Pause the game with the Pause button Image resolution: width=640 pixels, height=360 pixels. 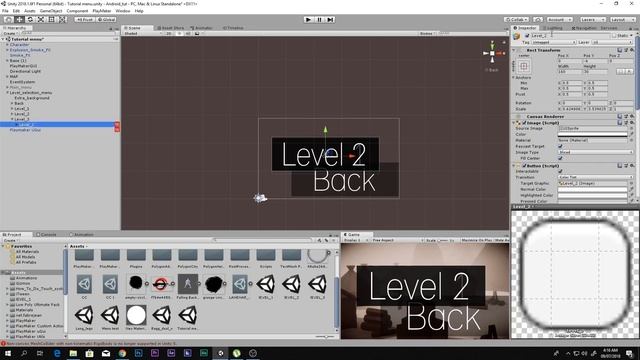click(x=319, y=19)
